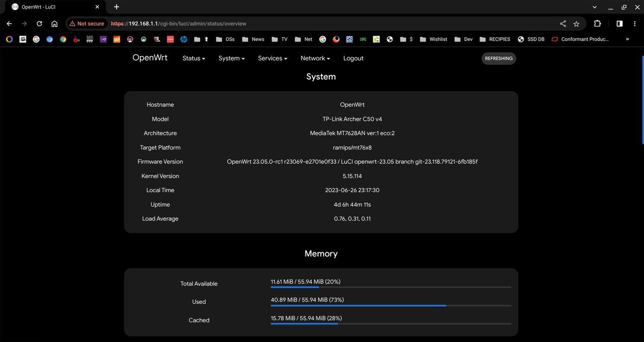Open the Conformant Products bookmark
The width and height of the screenshot is (644, 342).
pyautogui.click(x=580, y=39)
